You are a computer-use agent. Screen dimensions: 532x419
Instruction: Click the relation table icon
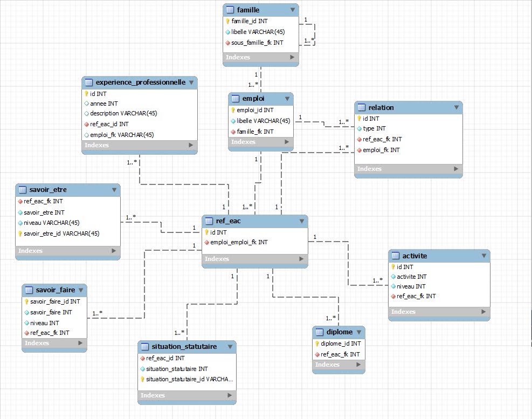[x=362, y=107]
